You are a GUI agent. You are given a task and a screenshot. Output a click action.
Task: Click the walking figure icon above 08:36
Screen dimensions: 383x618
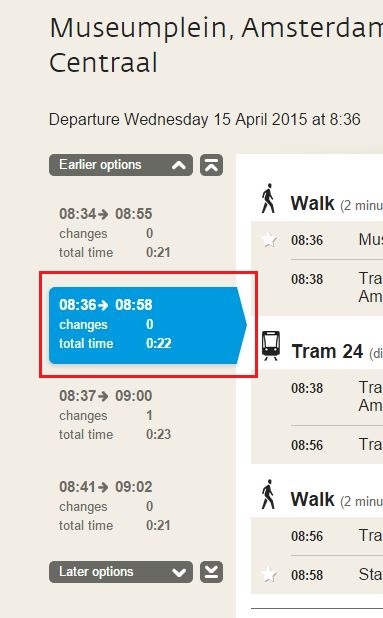[268, 199]
